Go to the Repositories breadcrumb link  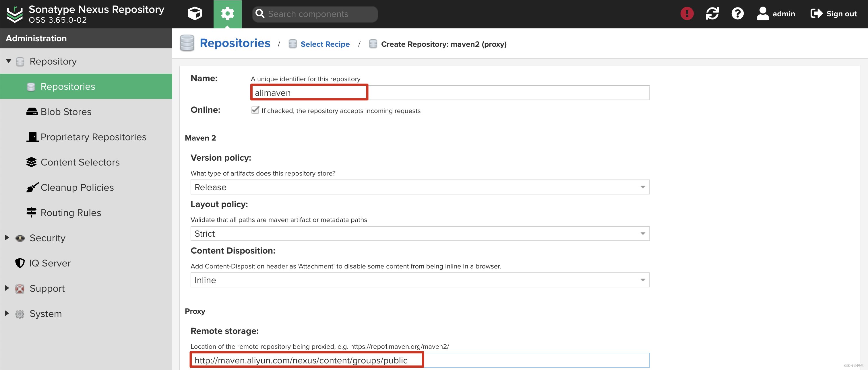(235, 43)
